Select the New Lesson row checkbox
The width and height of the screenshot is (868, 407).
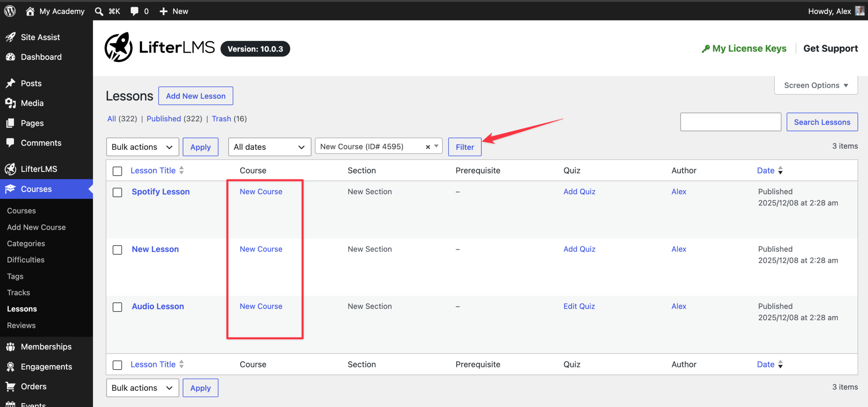(x=117, y=250)
